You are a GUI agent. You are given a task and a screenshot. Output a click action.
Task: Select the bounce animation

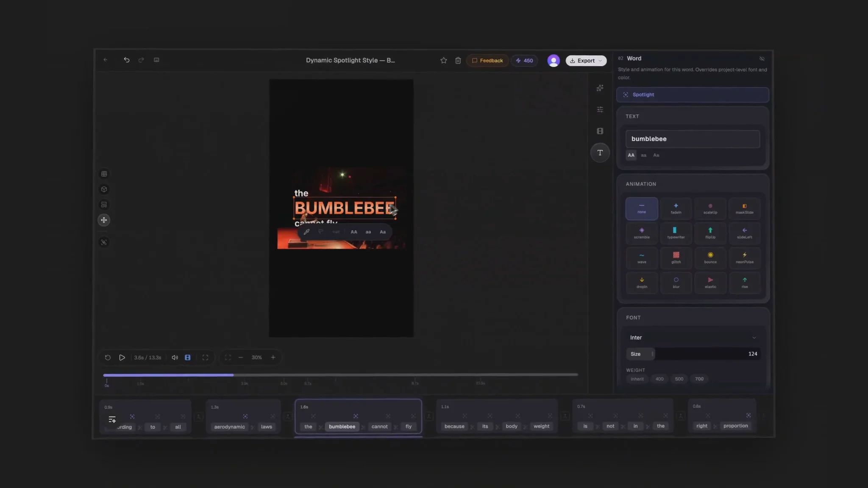pos(710,258)
